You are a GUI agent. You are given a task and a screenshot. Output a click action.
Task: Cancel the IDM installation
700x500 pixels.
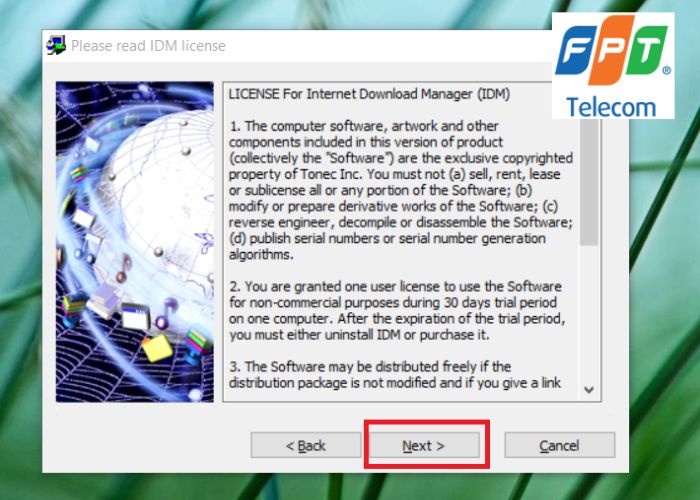tap(559, 445)
